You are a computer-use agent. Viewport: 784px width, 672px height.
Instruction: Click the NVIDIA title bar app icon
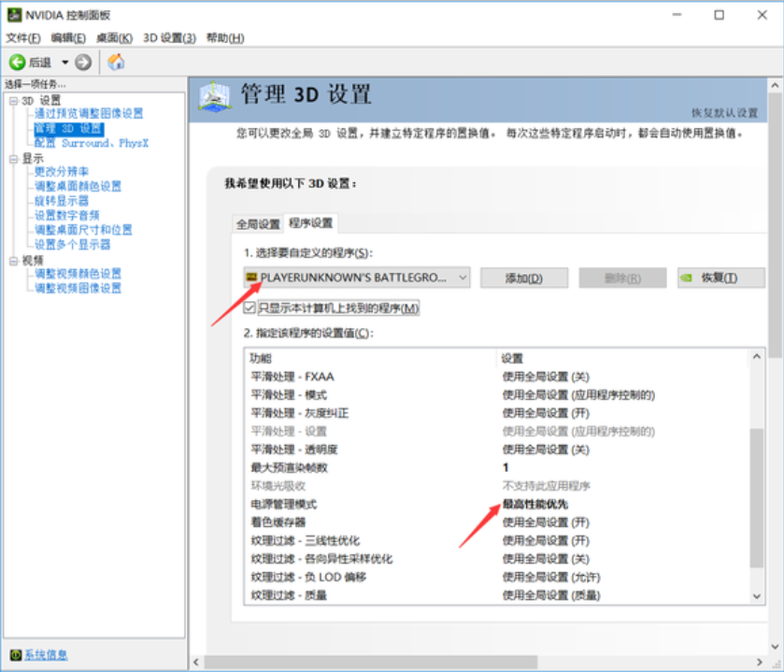pyautogui.click(x=14, y=15)
